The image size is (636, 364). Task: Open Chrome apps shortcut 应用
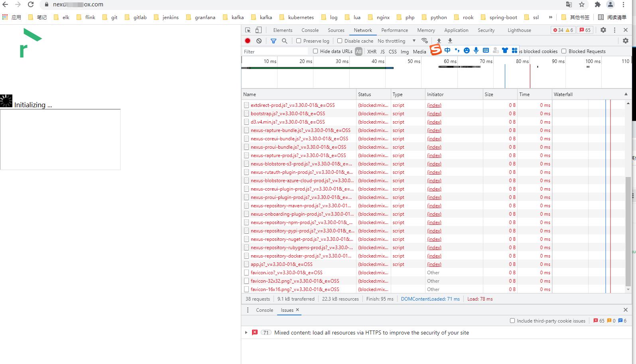point(12,17)
